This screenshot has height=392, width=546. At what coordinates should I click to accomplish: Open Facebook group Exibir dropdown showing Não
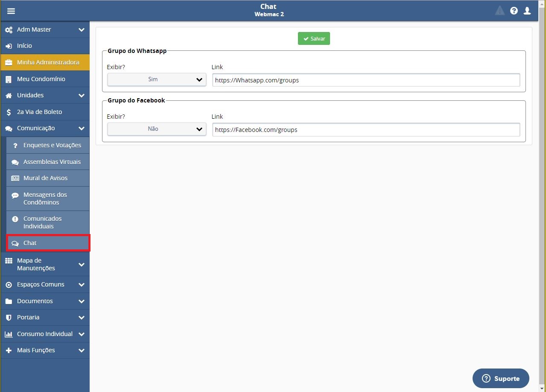(x=157, y=129)
